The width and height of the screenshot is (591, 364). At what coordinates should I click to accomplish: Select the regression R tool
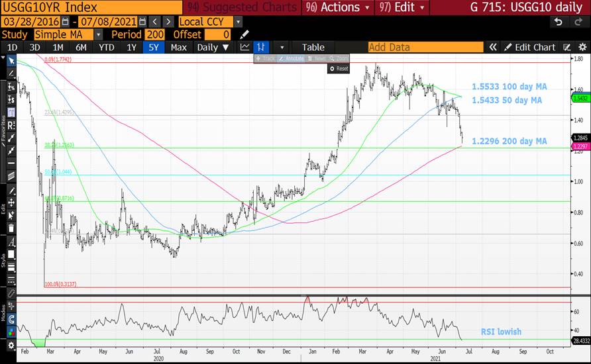(11, 125)
